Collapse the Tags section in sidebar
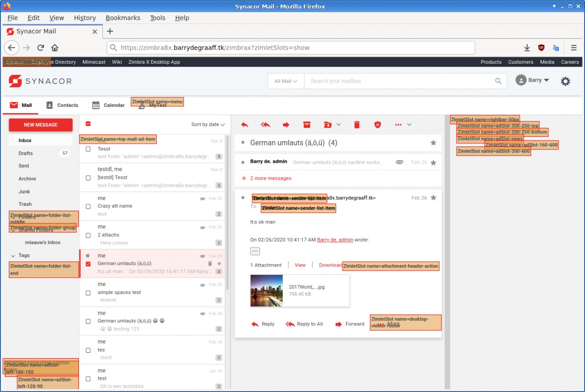 click(x=13, y=256)
